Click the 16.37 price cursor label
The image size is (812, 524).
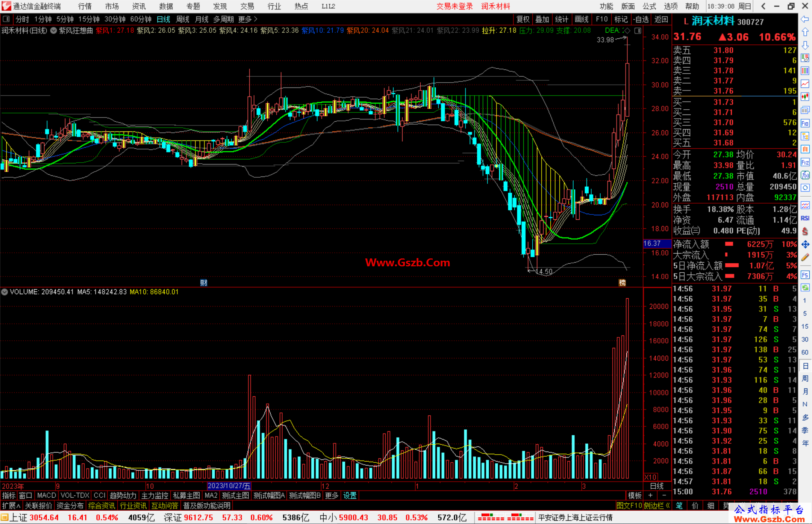657,243
